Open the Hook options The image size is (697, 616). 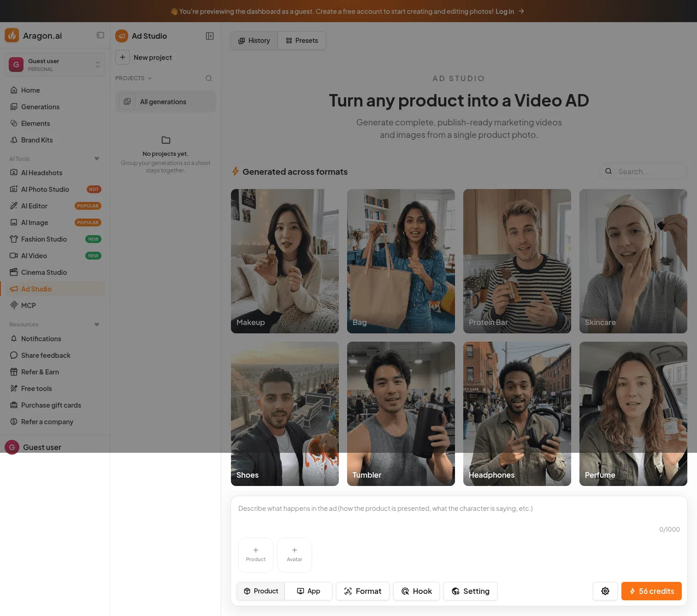(x=416, y=591)
